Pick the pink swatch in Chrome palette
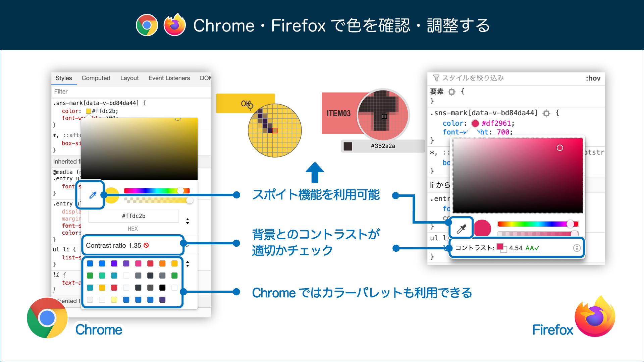The height and width of the screenshot is (362, 644). pos(138,263)
